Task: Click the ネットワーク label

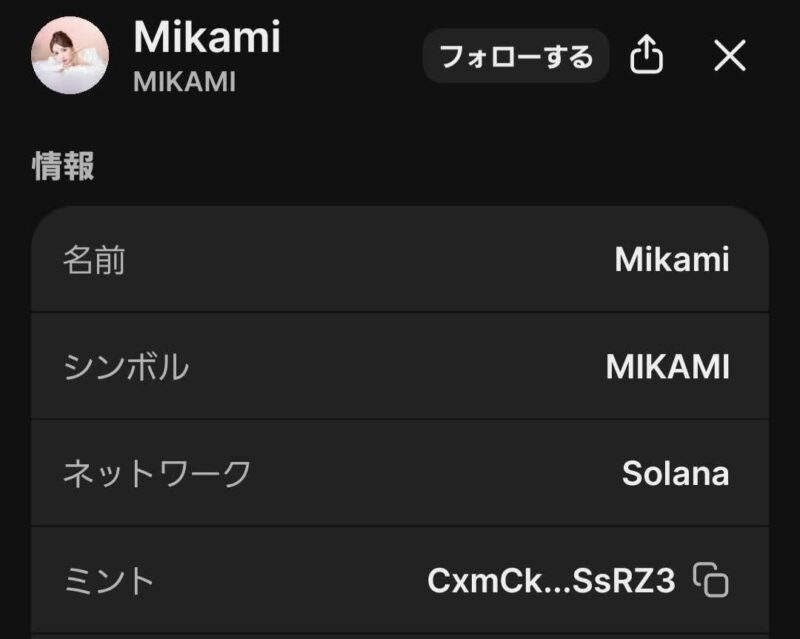Action: pyautogui.click(x=157, y=473)
